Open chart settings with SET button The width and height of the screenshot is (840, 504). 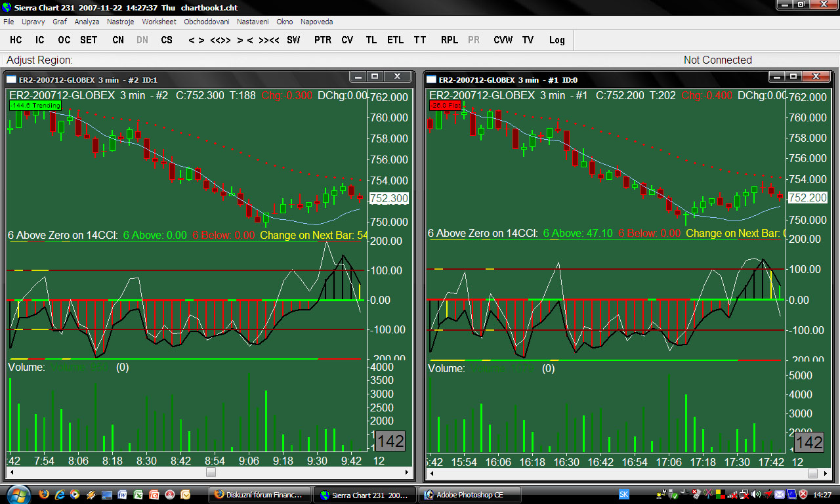(89, 40)
